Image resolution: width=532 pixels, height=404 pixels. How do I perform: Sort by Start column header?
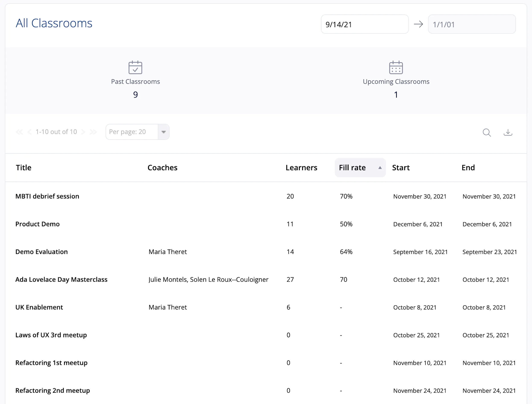[x=401, y=168]
